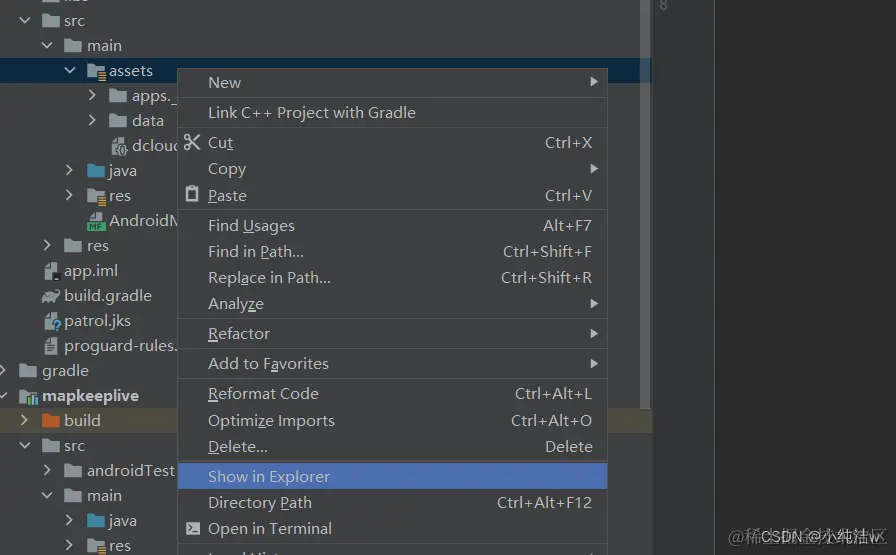
Task: Open the New submenu arrow
Action: (x=594, y=82)
